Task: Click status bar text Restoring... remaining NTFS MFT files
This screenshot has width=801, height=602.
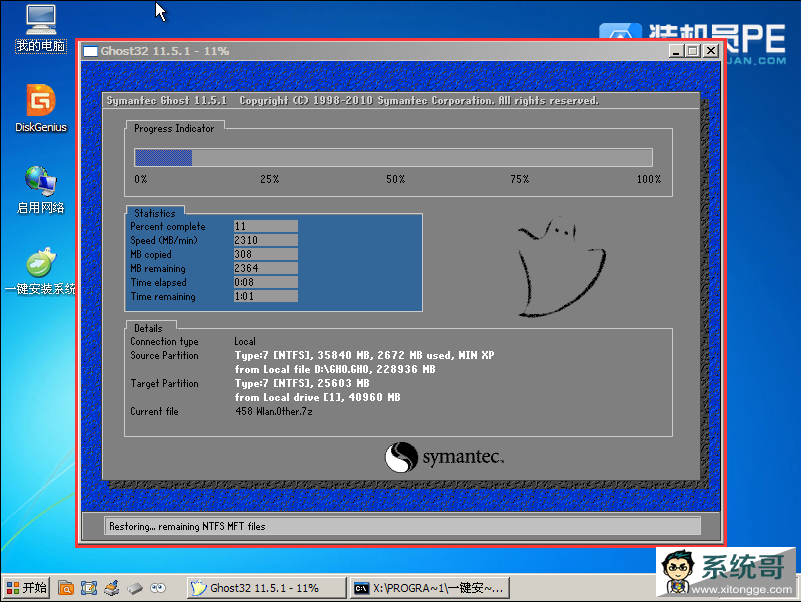Action: pos(187,526)
